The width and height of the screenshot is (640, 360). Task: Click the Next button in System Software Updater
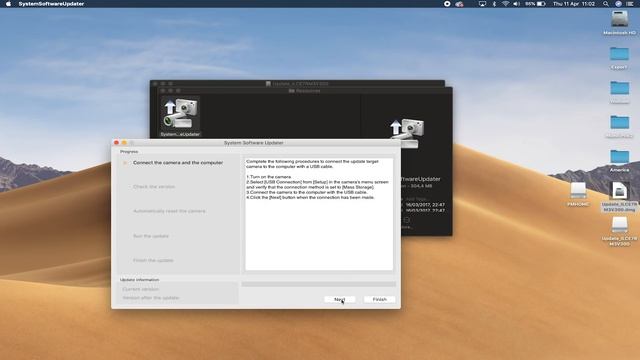click(340, 299)
